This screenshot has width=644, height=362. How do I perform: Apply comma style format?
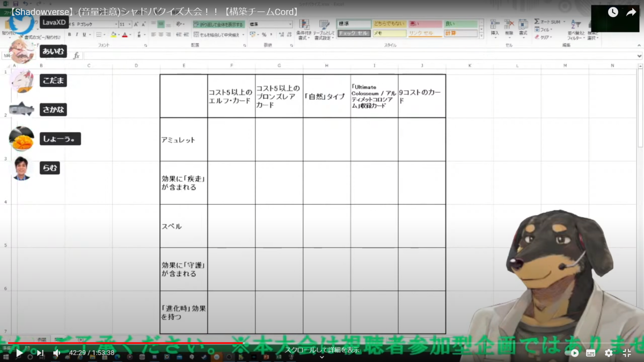tap(272, 35)
